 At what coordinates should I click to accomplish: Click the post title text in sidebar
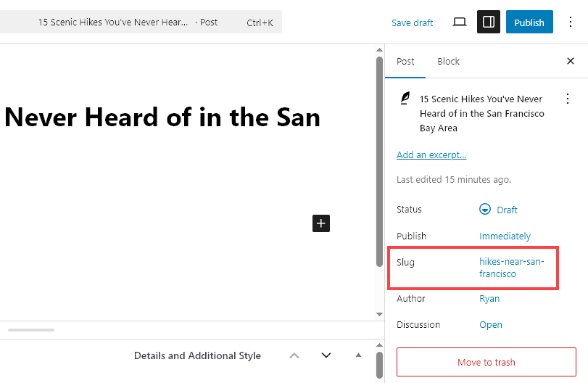pos(482,113)
